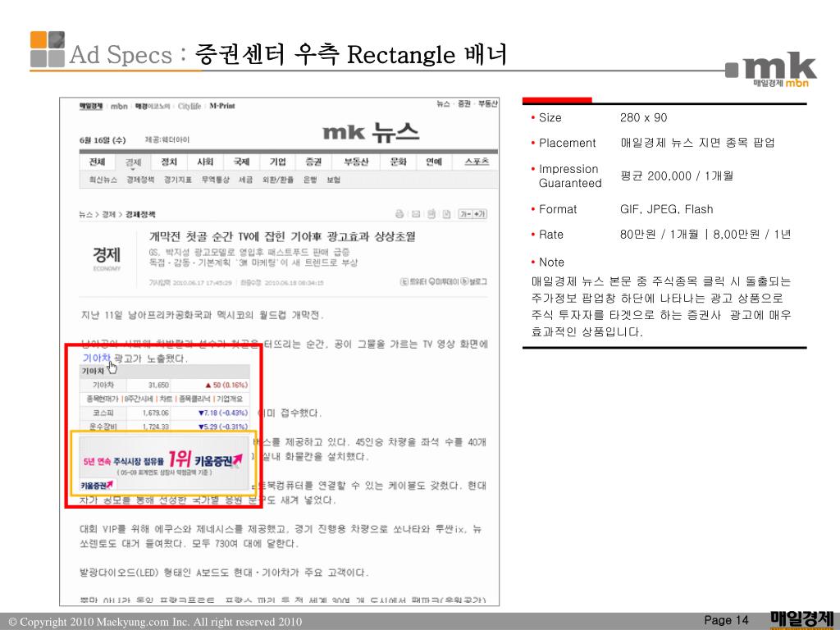
Task: Click the top-right 뉴스 link
Action: (x=443, y=103)
